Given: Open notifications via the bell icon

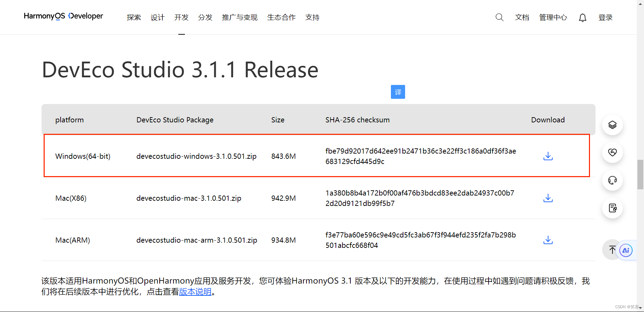Looking at the screenshot, I should coord(582,17).
